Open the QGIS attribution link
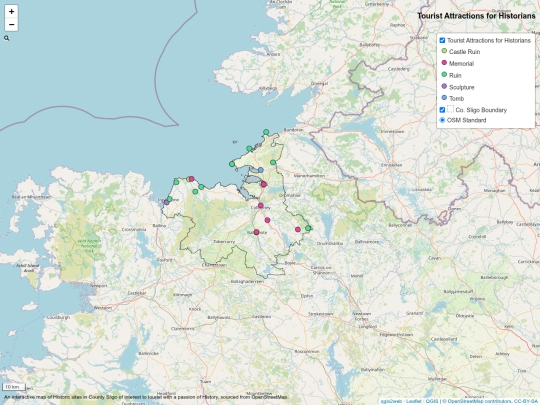 (x=432, y=401)
